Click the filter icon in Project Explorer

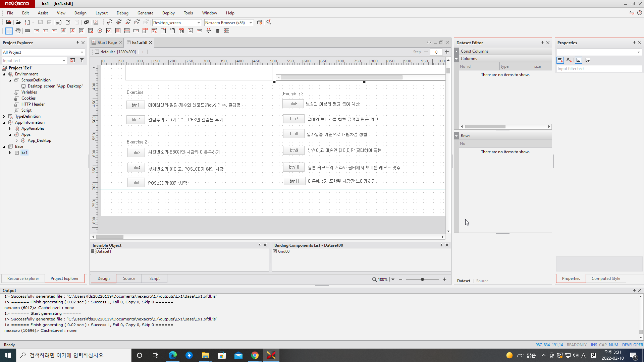coord(82,60)
